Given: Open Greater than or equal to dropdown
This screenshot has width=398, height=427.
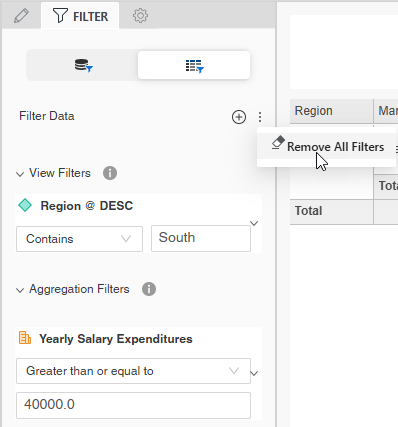Looking at the screenshot, I should (133, 371).
